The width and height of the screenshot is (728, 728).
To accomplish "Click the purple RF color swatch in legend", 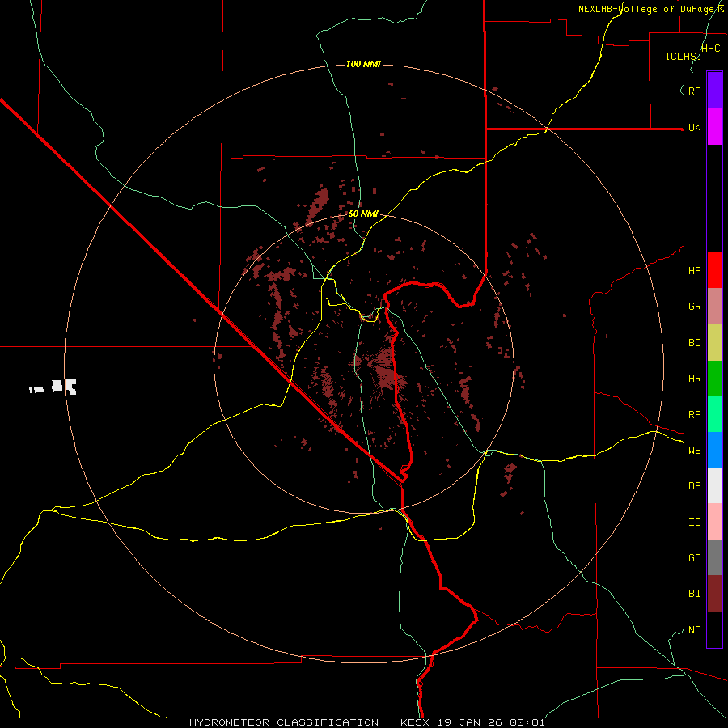I will 714,91.
